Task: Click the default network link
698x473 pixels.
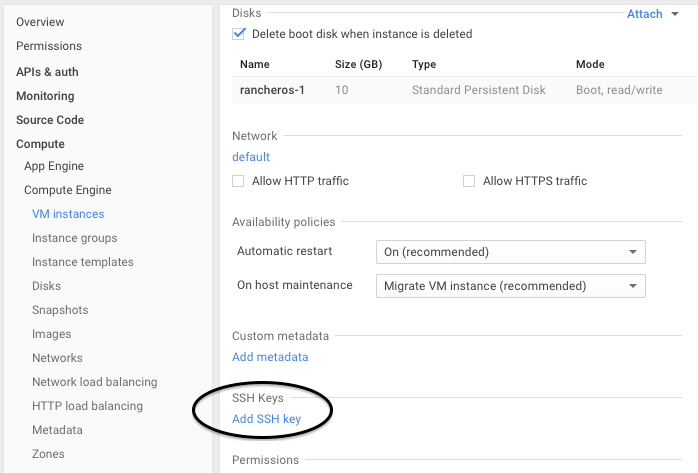Action: pos(251,157)
